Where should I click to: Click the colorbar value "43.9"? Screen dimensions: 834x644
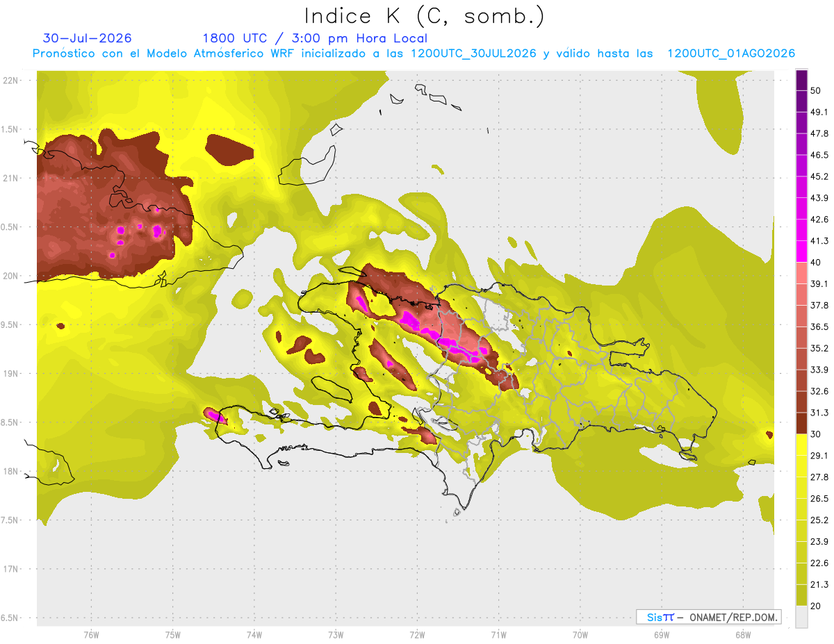click(x=819, y=198)
